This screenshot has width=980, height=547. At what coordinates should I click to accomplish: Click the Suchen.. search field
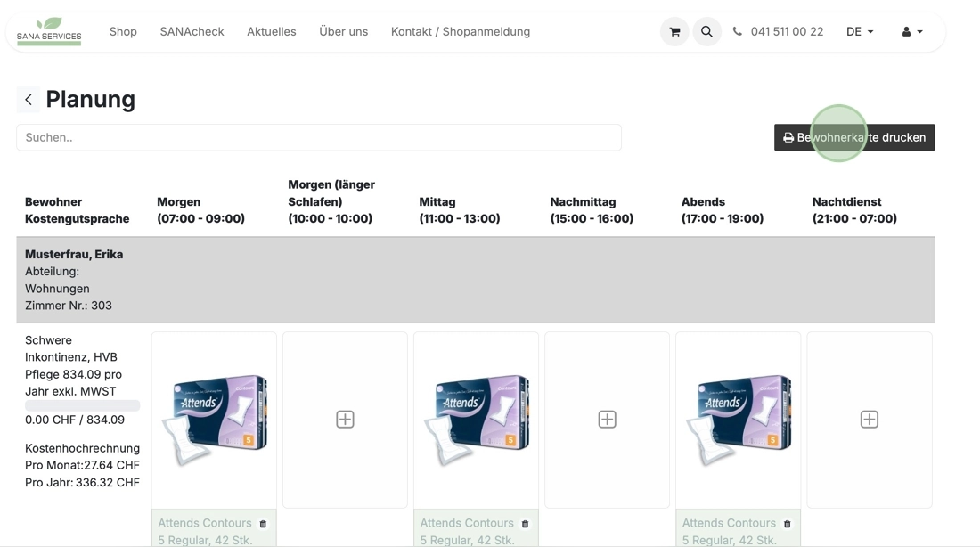[319, 137]
